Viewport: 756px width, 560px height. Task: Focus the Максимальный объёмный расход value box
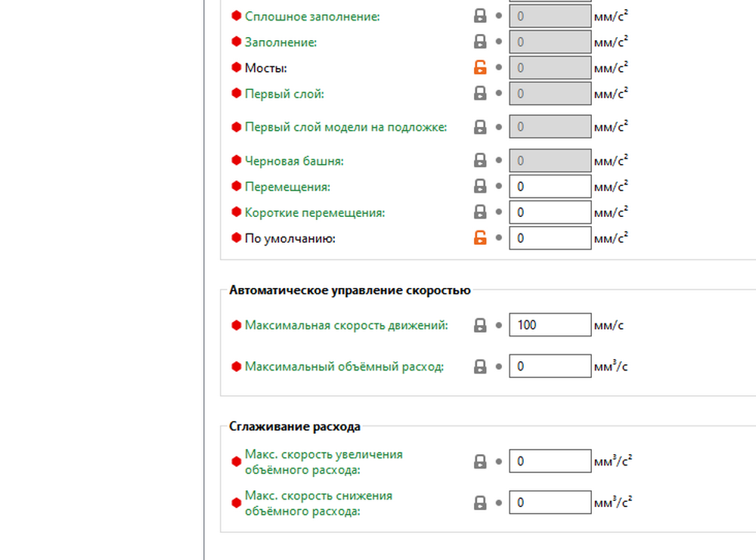tap(550, 367)
